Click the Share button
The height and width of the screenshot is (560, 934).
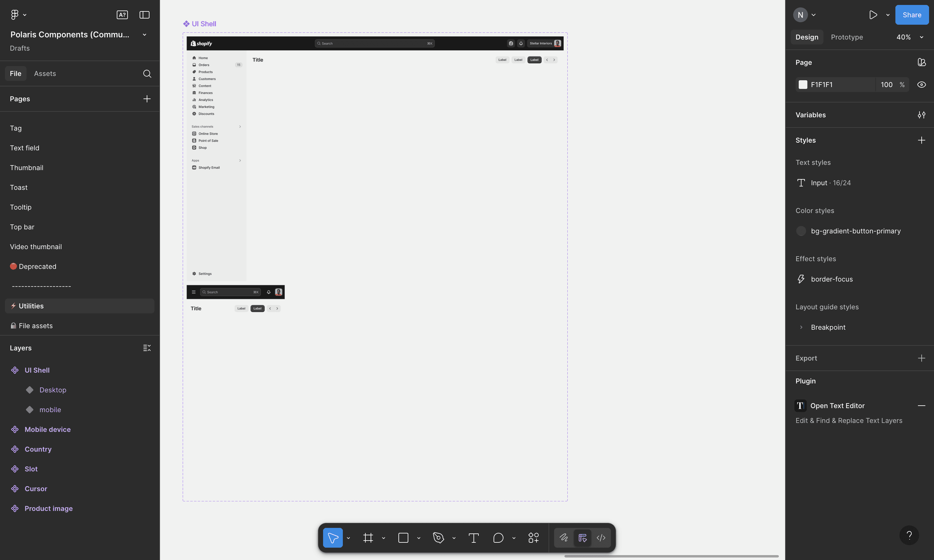point(911,15)
